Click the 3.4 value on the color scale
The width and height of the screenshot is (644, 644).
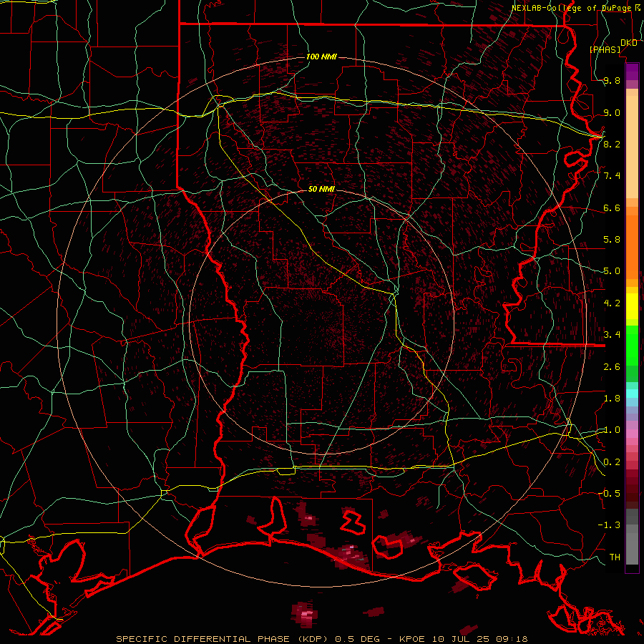coord(612,334)
